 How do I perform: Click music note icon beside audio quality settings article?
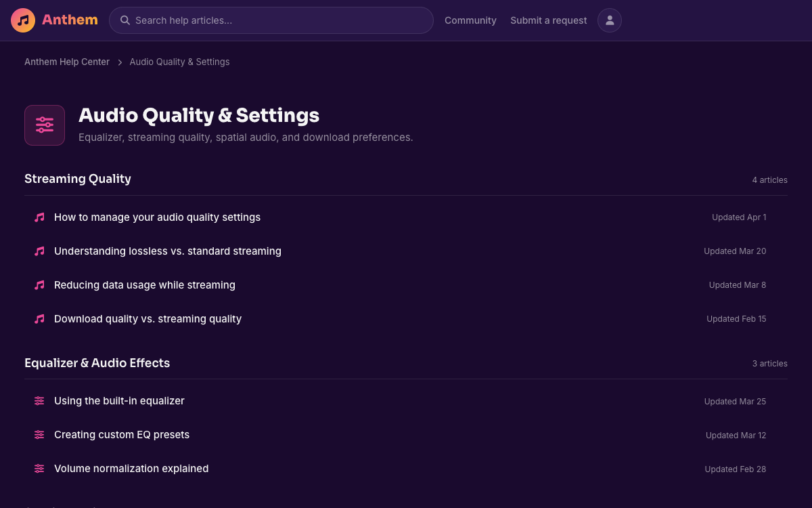coord(39,217)
